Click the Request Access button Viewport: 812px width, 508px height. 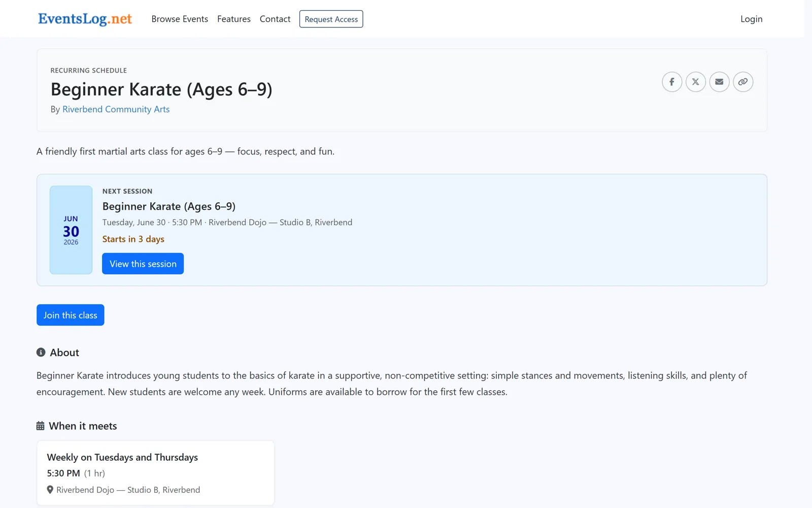(331, 19)
